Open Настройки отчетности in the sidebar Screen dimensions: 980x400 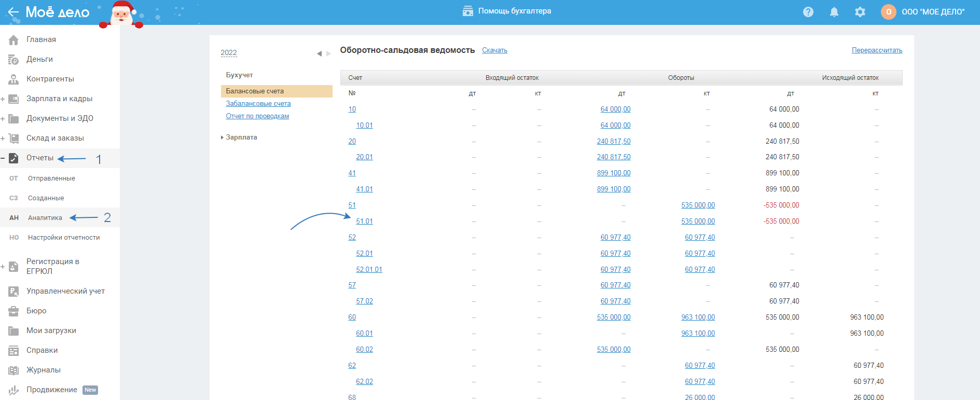click(x=64, y=238)
